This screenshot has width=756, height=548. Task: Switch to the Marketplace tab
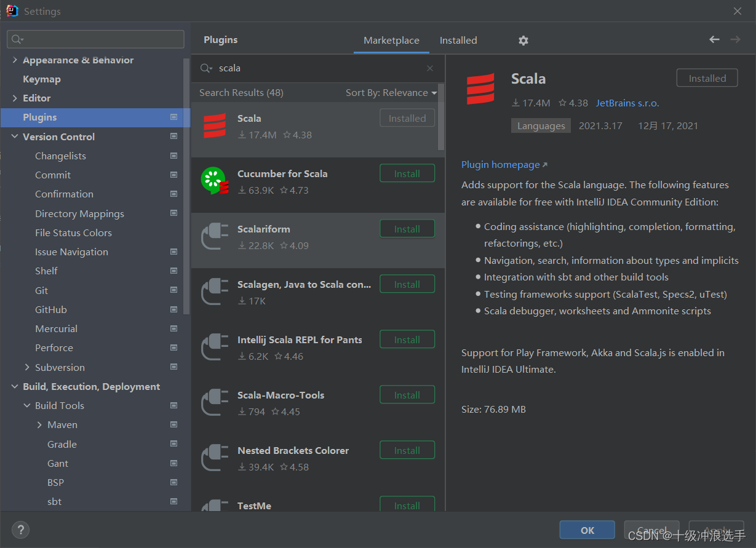(x=391, y=41)
